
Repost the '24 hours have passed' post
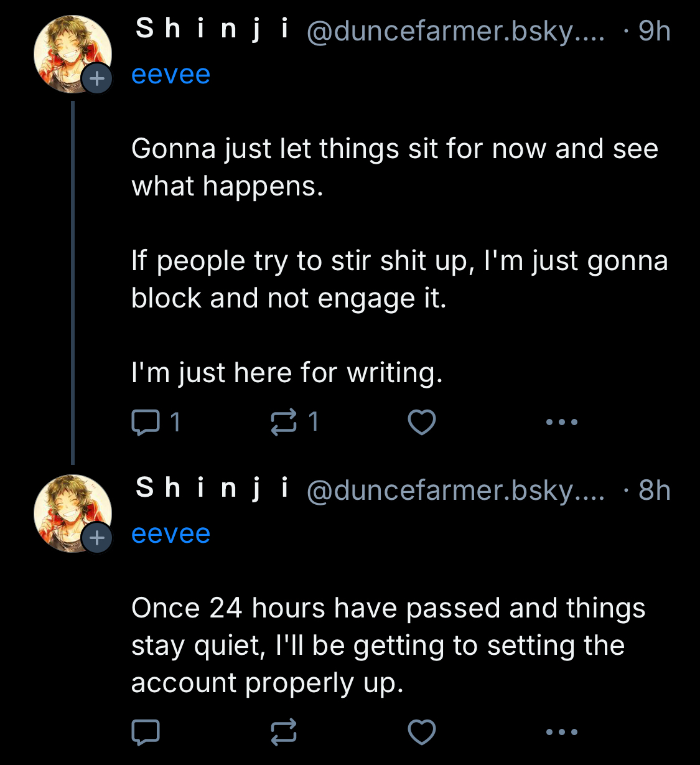point(284,732)
